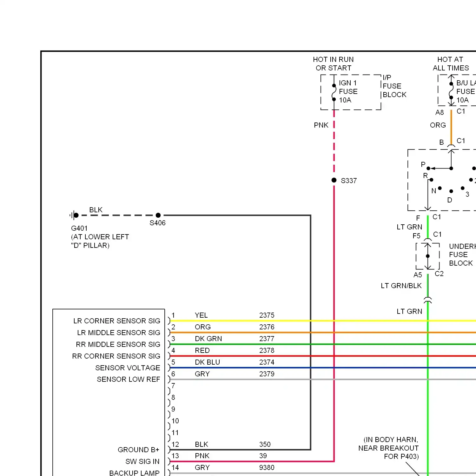Select the 'HOT AT ALL TIMES' label
The height and width of the screenshot is (476, 476).
tap(451, 64)
